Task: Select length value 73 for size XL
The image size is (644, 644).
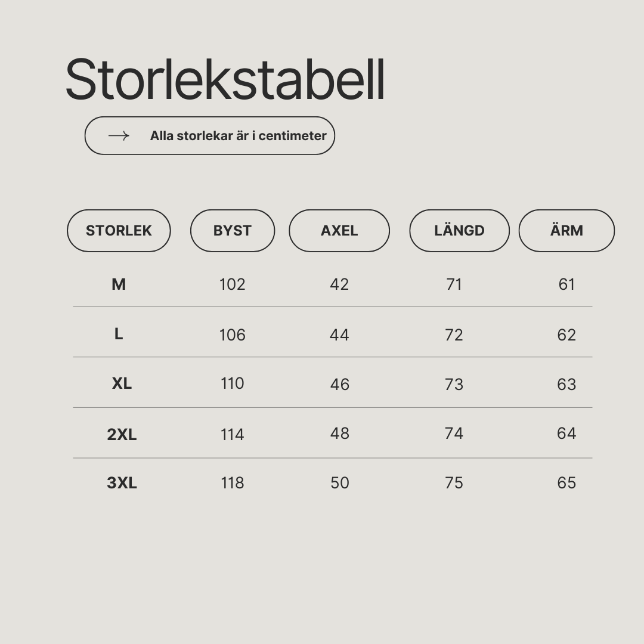Action: tap(454, 385)
